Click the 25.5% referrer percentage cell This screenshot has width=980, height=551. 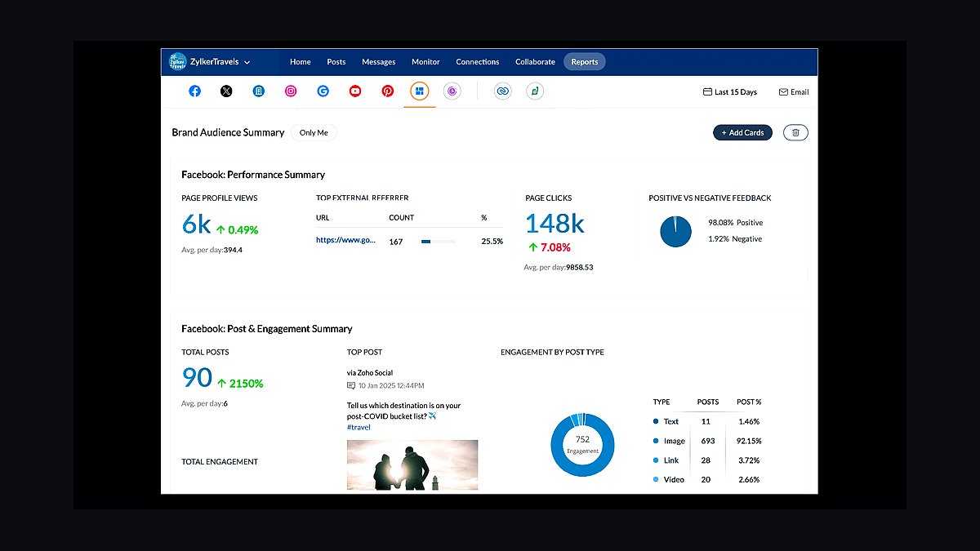tap(492, 242)
